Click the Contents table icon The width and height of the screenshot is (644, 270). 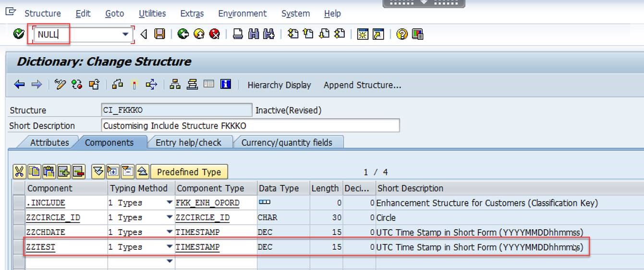[x=208, y=85]
